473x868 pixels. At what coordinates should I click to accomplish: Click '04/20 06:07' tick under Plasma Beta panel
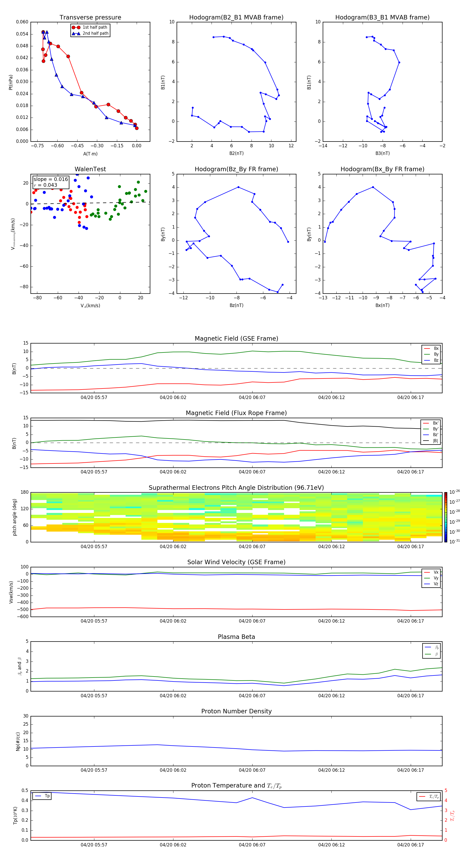pyautogui.click(x=252, y=696)
